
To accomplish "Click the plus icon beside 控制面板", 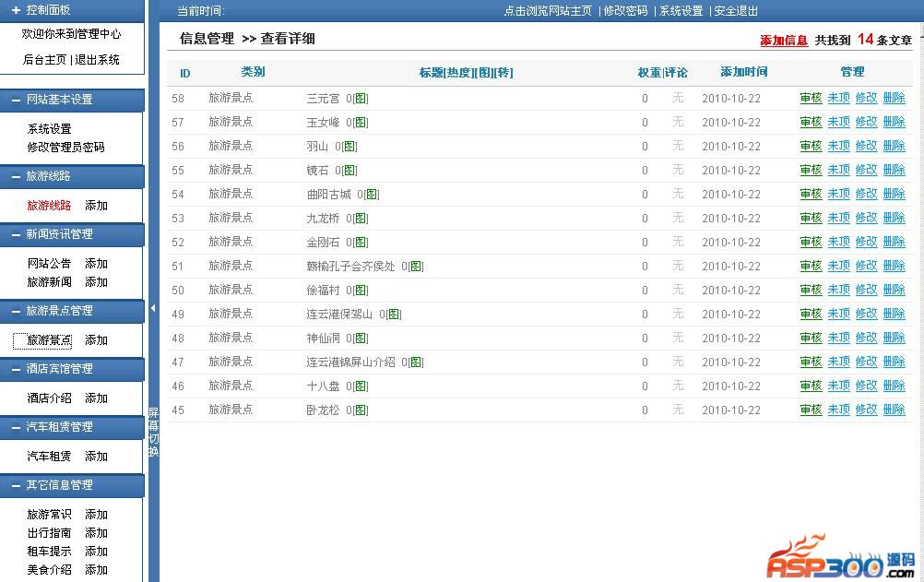I will (16, 10).
